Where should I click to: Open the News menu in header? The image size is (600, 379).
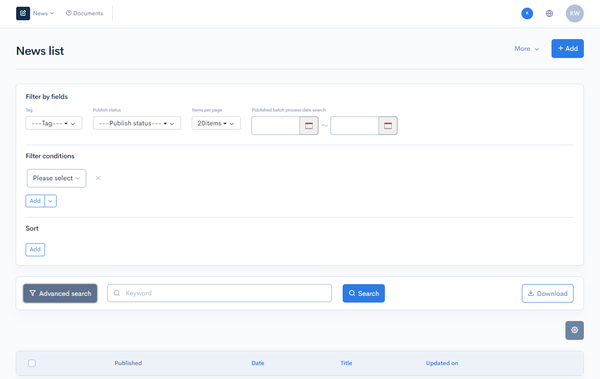tap(43, 13)
